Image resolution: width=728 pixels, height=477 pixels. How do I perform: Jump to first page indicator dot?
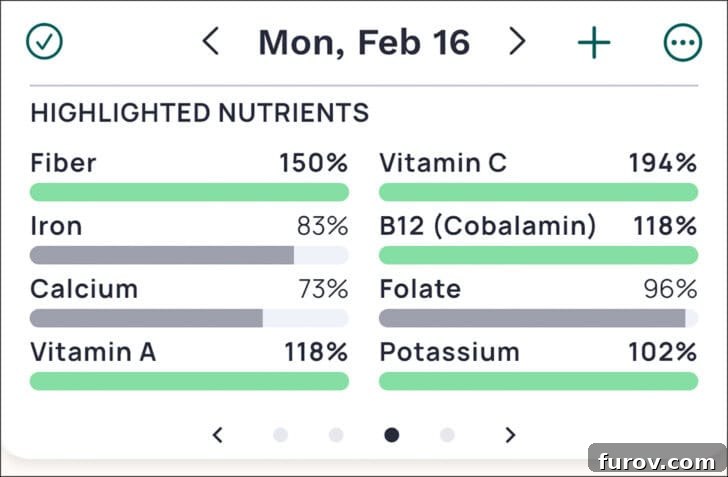point(280,435)
